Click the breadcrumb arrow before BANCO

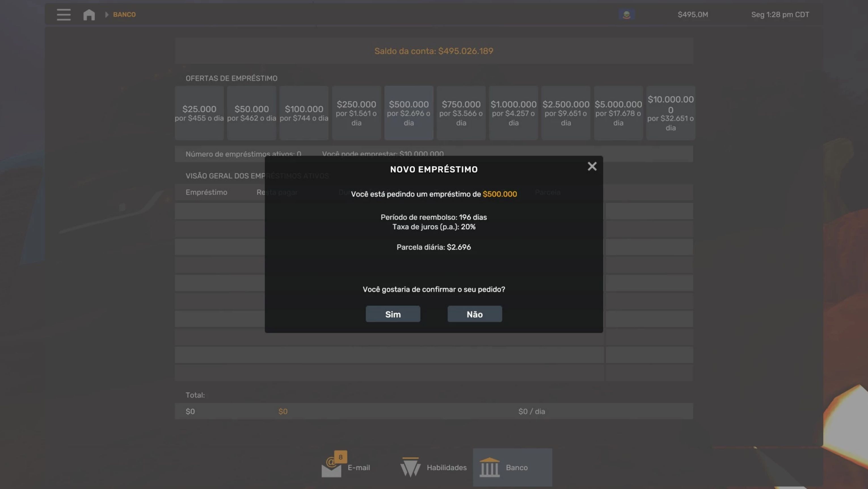pos(107,14)
